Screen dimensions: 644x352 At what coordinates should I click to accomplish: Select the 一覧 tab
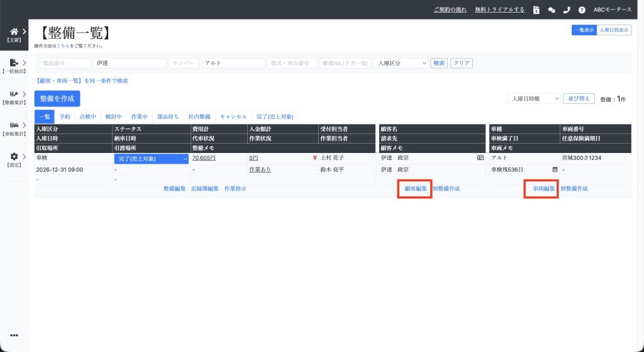click(x=45, y=116)
